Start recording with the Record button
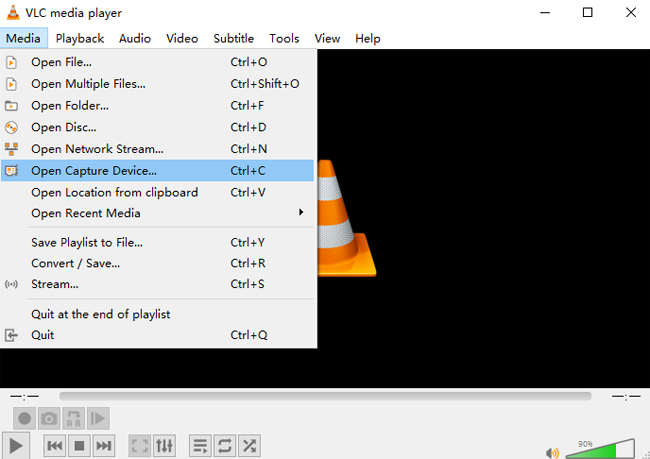This screenshot has height=459, width=650. point(24,418)
